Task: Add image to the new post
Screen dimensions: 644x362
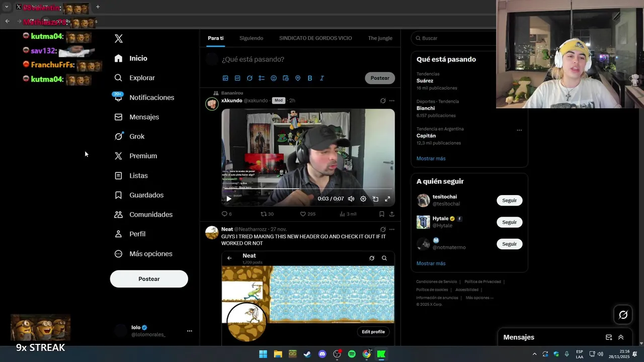Action: pyautogui.click(x=225, y=78)
